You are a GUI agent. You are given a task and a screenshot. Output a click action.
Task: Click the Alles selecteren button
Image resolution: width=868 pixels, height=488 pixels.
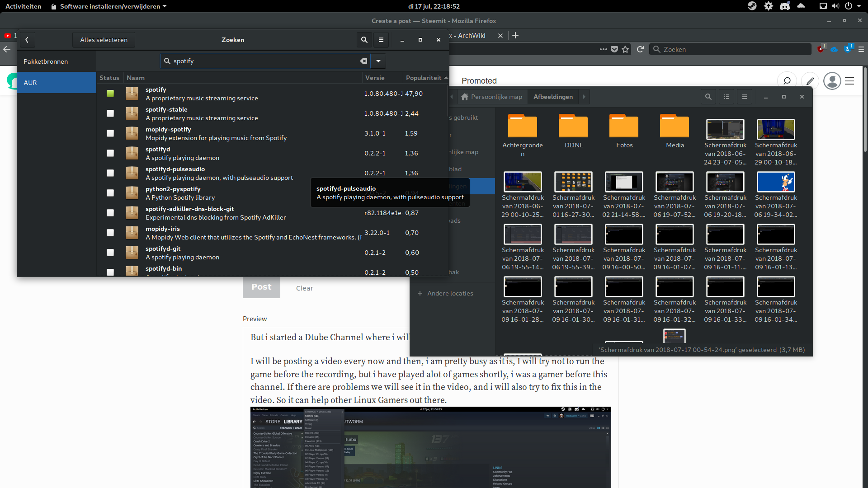pos(104,40)
